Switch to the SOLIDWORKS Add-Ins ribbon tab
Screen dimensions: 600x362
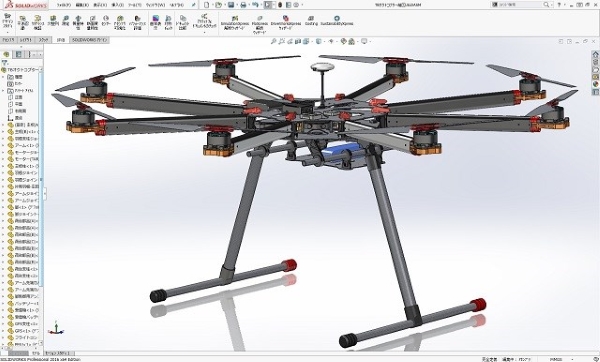tap(90, 40)
